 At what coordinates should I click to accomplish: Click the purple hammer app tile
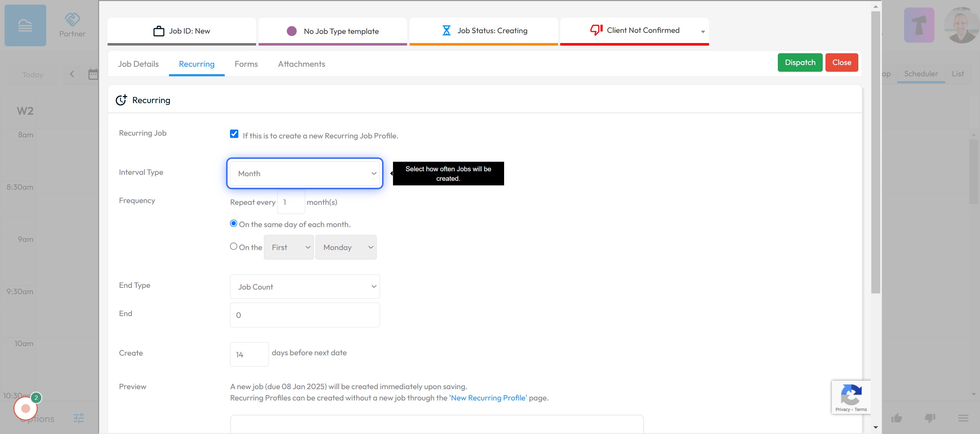(x=919, y=25)
